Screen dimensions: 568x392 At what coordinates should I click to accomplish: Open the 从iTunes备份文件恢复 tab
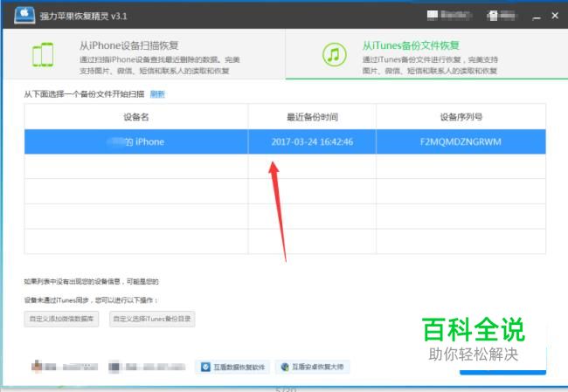426,54
